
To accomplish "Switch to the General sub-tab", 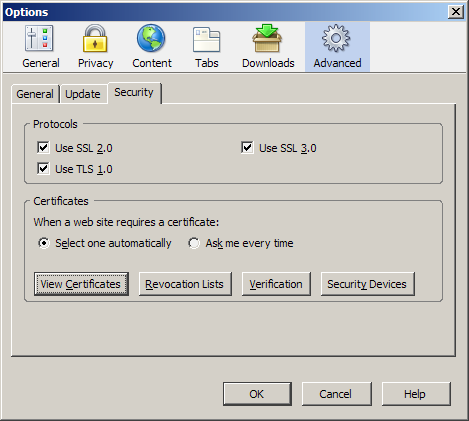I will [x=35, y=94].
